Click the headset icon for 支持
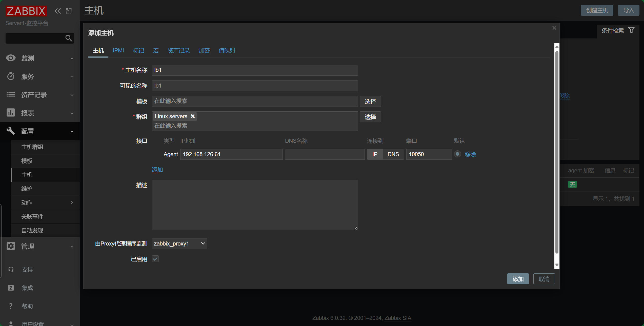 tap(11, 270)
